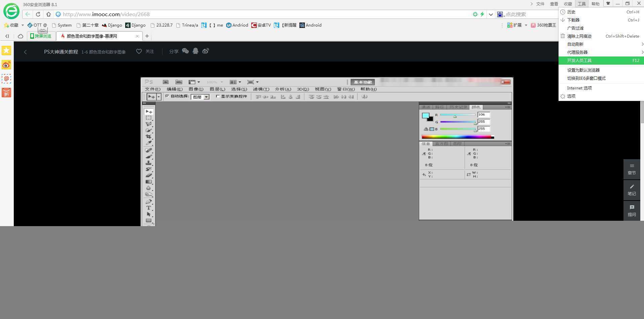Image resolution: width=644 pixels, height=319 pixels.
Task: Open the 滤镜(T) menu in Photoshop
Action: [261, 89]
